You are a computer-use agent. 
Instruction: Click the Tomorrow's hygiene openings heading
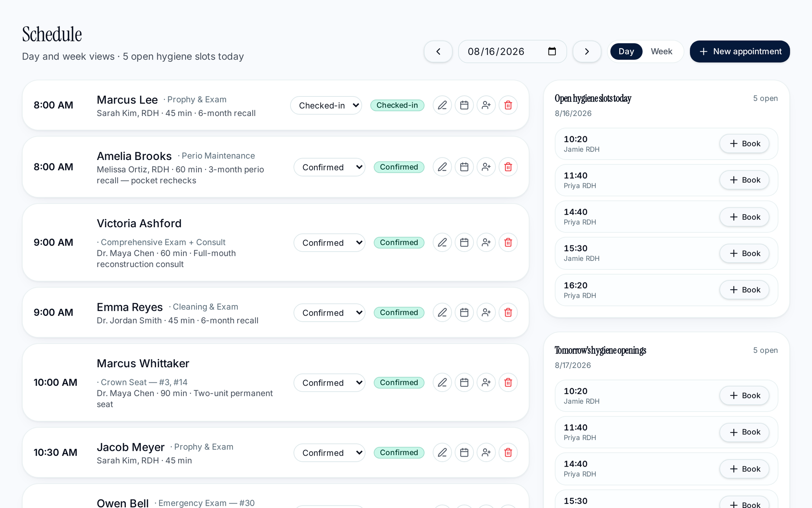600,351
